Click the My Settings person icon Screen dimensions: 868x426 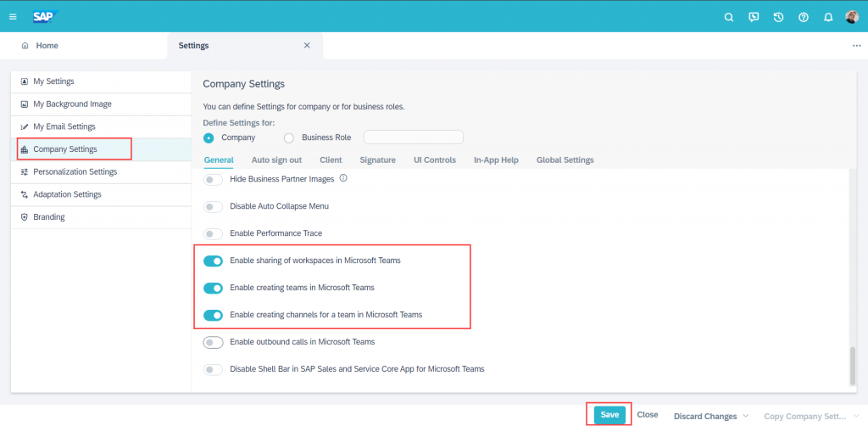(24, 81)
